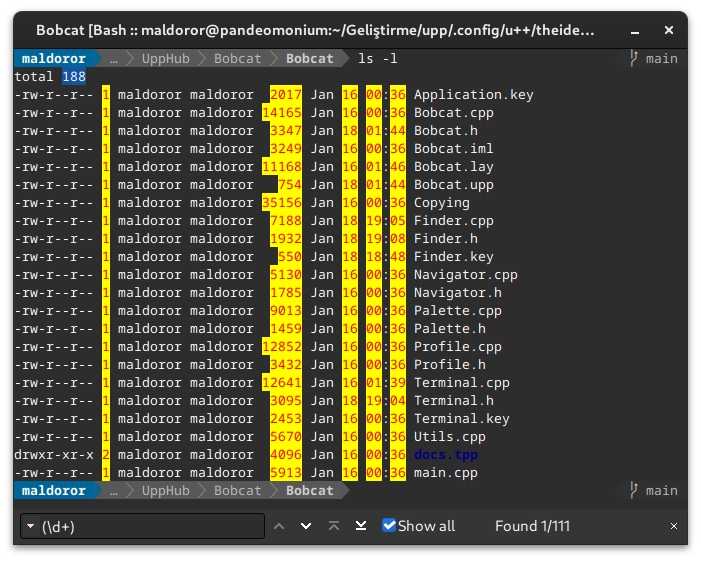Toggle the Show all checkbox

(x=389, y=526)
